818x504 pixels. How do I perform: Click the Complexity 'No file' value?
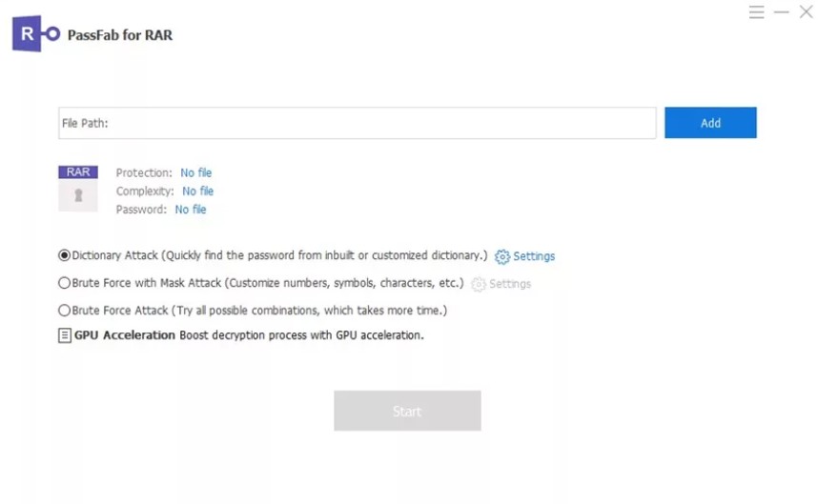click(197, 192)
